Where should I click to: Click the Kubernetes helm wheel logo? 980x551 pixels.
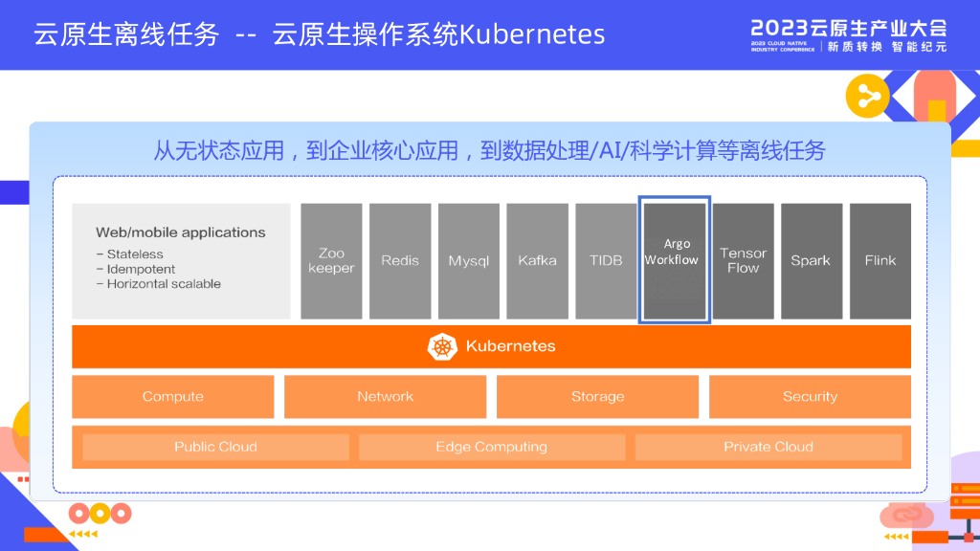[442, 346]
